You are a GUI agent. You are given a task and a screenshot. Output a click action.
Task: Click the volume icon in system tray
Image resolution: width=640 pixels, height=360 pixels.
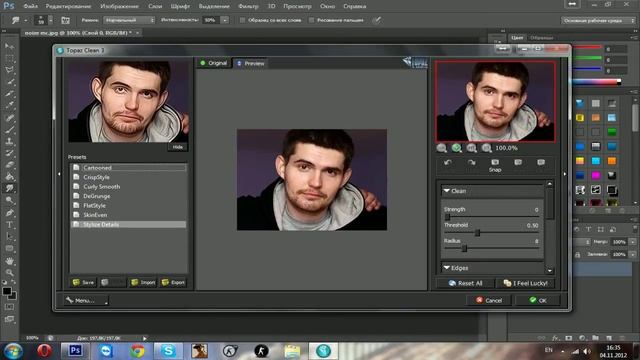click(x=587, y=351)
